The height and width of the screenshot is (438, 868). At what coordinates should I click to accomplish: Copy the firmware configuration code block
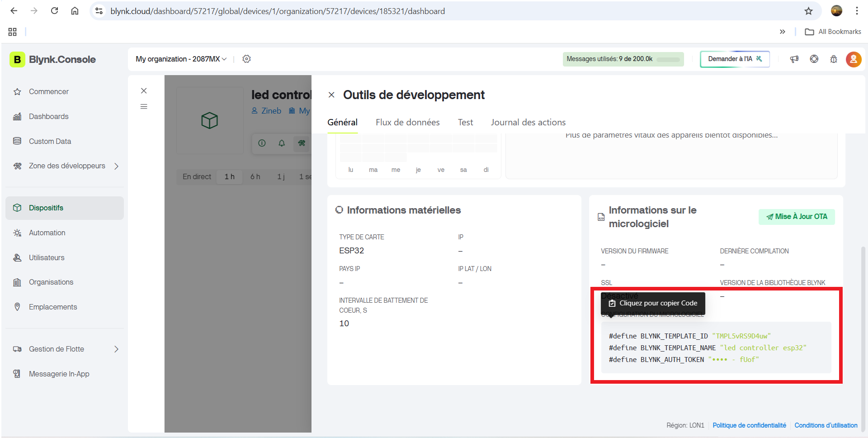(716, 348)
